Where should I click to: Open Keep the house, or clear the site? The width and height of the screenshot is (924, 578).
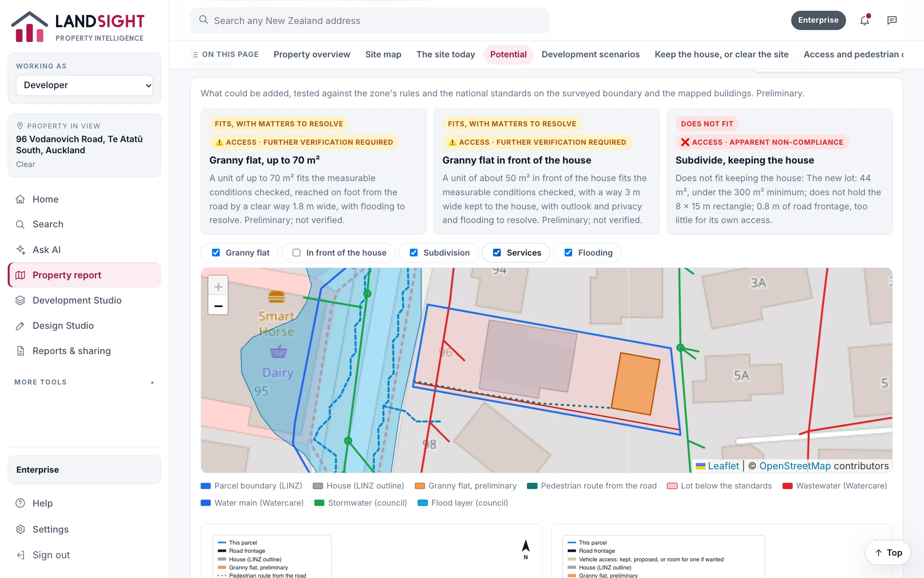[721, 54]
